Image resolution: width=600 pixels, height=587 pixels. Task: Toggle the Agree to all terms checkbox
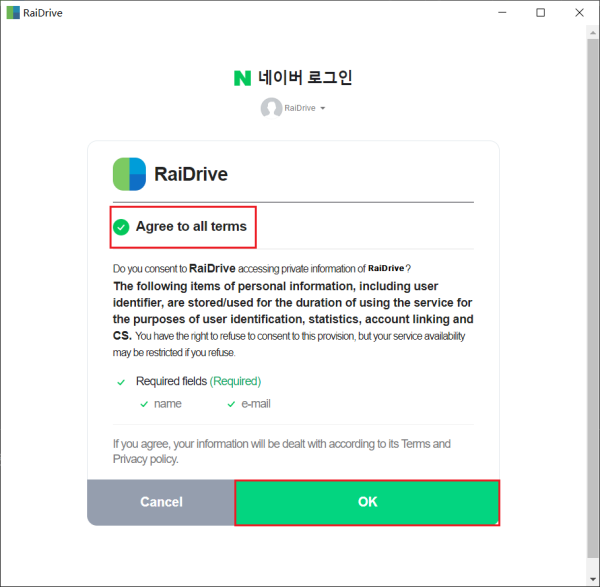pyautogui.click(x=121, y=227)
